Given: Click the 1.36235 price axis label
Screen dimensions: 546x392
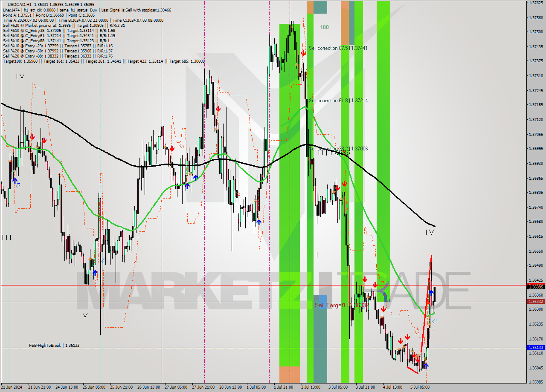Looking at the screenshot, I should pos(536,324).
